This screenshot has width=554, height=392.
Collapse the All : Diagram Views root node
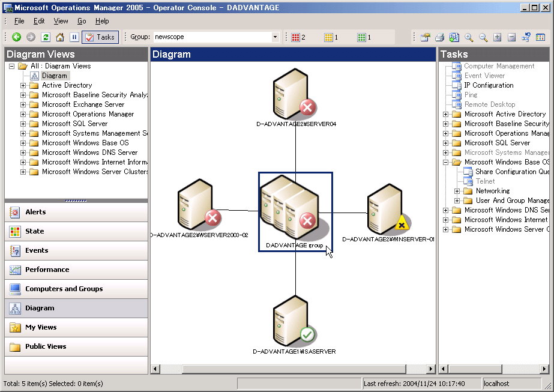click(x=11, y=66)
